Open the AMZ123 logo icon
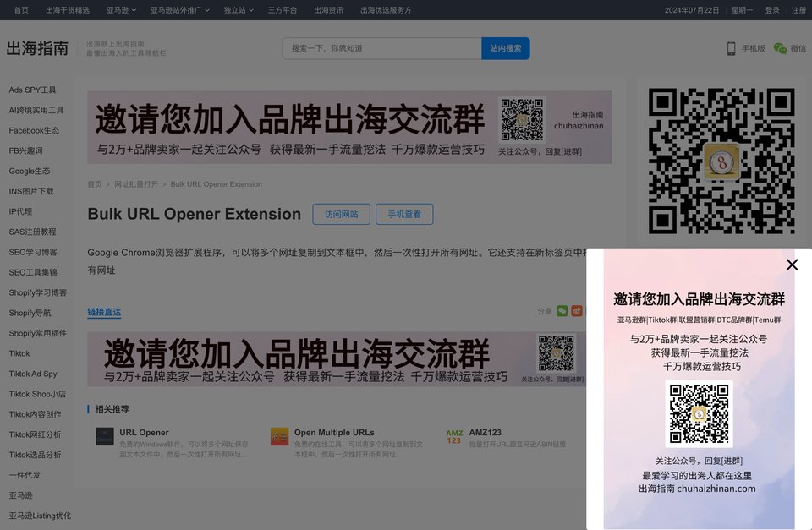 454,436
